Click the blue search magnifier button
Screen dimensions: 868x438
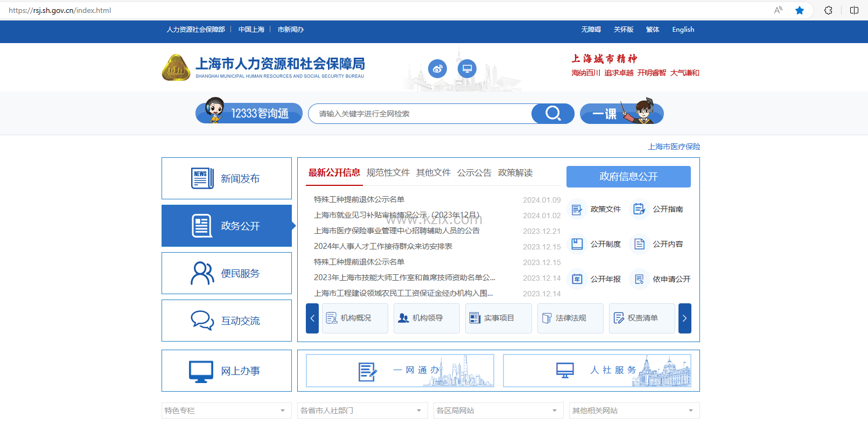click(552, 114)
